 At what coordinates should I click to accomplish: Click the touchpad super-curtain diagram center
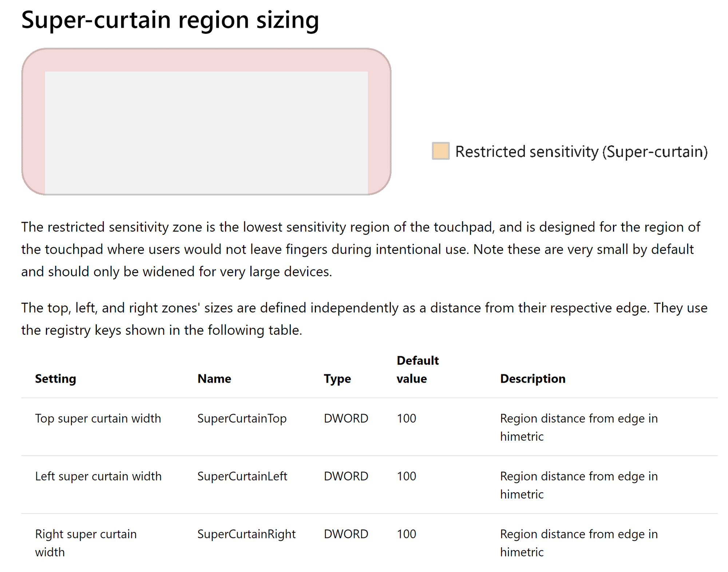(206, 121)
